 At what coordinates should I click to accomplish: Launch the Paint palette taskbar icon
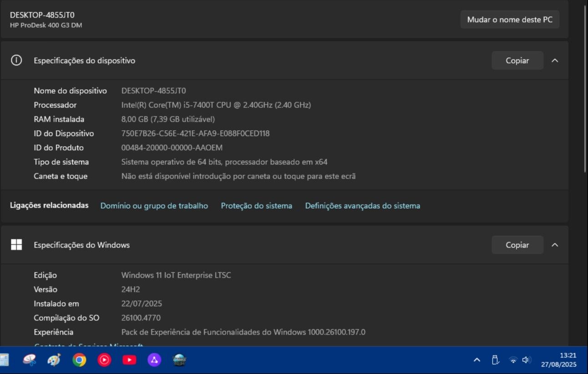pos(54,360)
